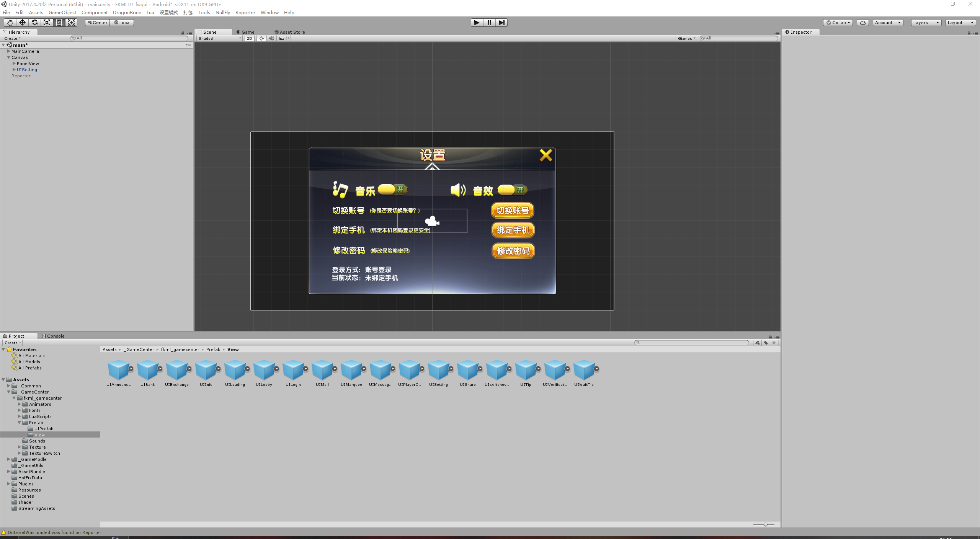Toggle scene lighting sun icon
980x539 pixels.
pyautogui.click(x=261, y=38)
